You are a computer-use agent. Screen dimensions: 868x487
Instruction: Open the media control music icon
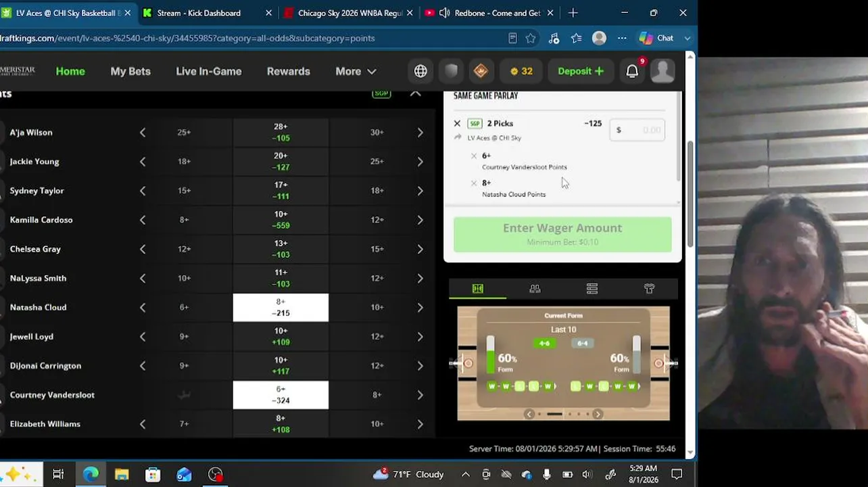click(x=554, y=39)
